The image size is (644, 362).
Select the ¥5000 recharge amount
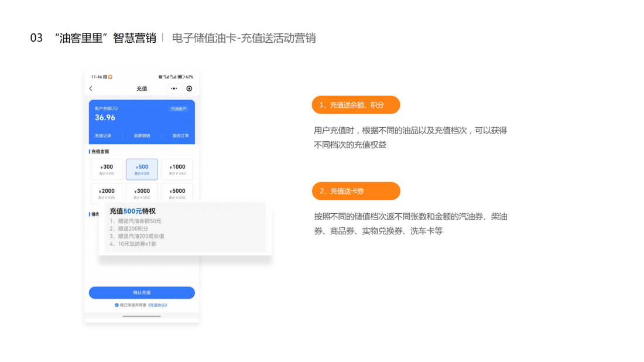177,193
